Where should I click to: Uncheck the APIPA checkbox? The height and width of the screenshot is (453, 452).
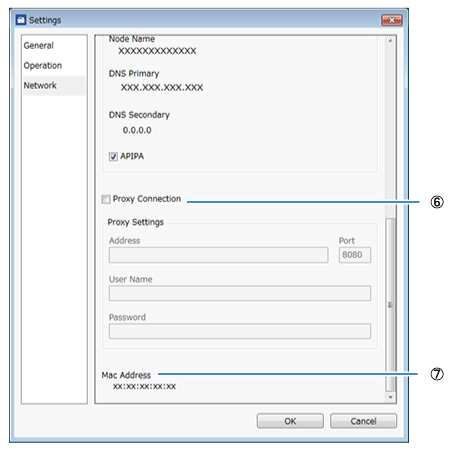click(113, 156)
